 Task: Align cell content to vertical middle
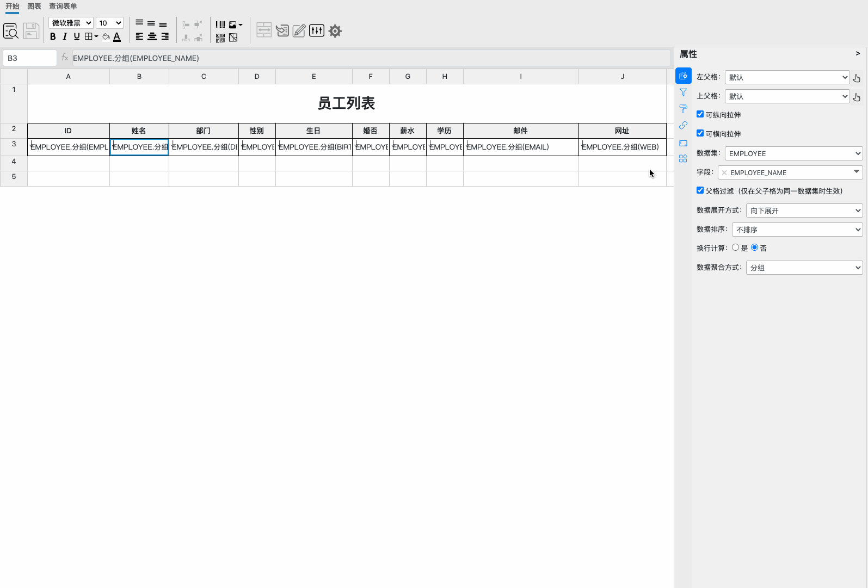[151, 23]
